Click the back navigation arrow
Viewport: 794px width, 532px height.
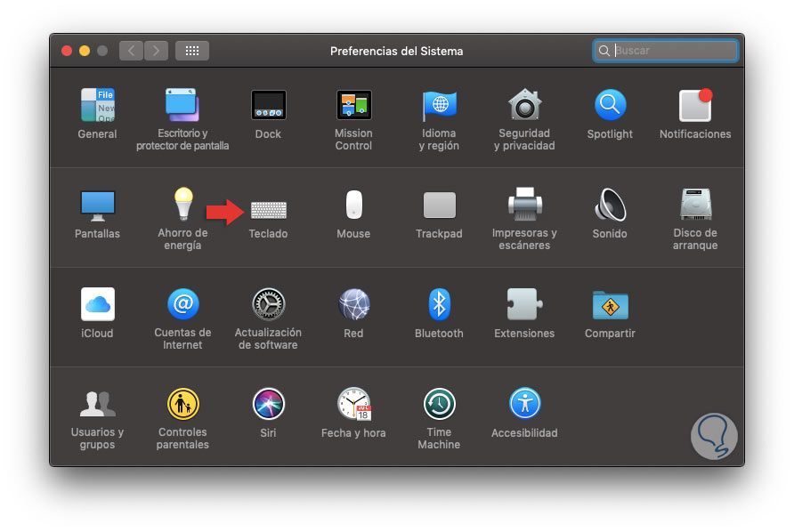click(x=131, y=51)
